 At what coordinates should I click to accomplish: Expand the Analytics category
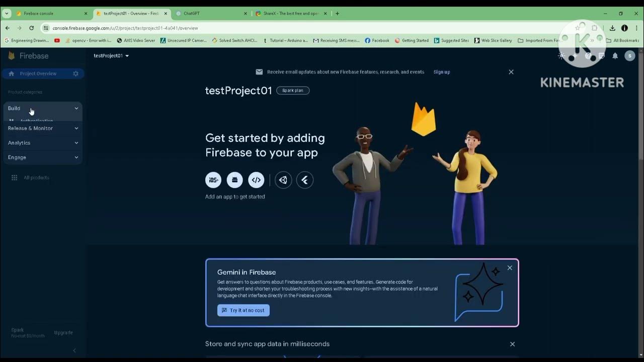point(43,143)
